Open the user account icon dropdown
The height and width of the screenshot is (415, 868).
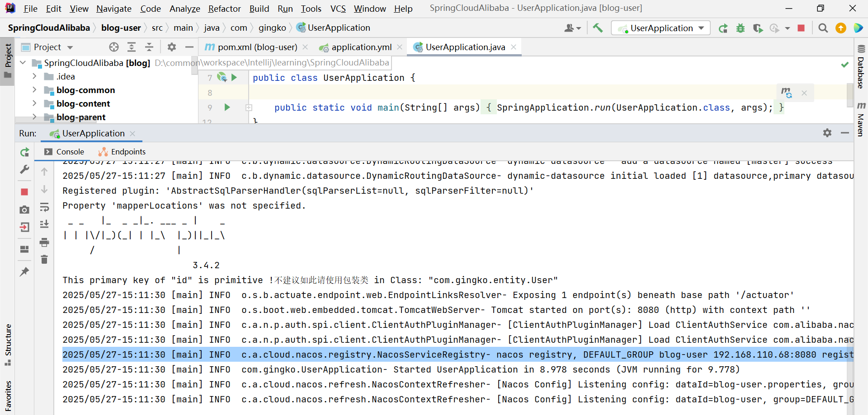click(572, 28)
